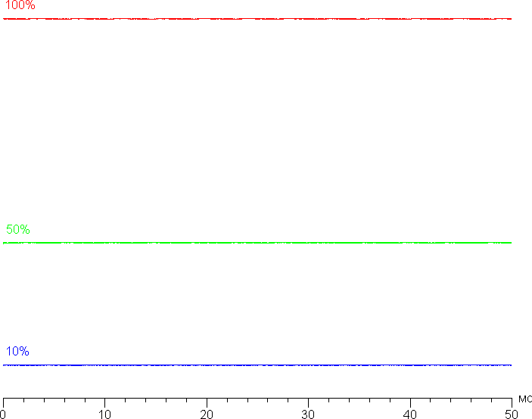Viewport: 532px width, 419px height.
Task: Click the 10 tick label on time axis
Action: [x=104, y=414]
